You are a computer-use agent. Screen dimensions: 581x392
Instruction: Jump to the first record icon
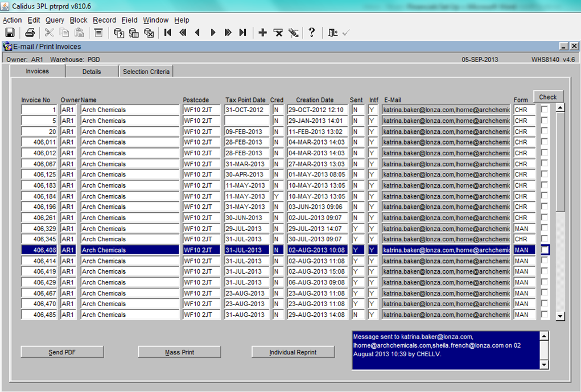tap(168, 32)
